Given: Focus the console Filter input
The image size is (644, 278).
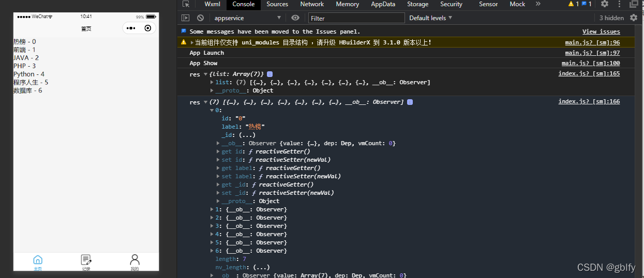Looking at the screenshot, I should (x=356, y=18).
